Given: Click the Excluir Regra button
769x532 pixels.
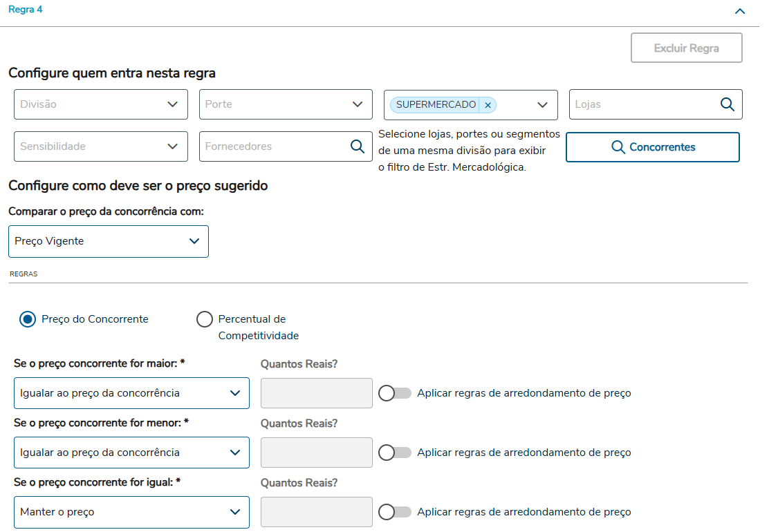Looking at the screenshot, I should 686,48.
